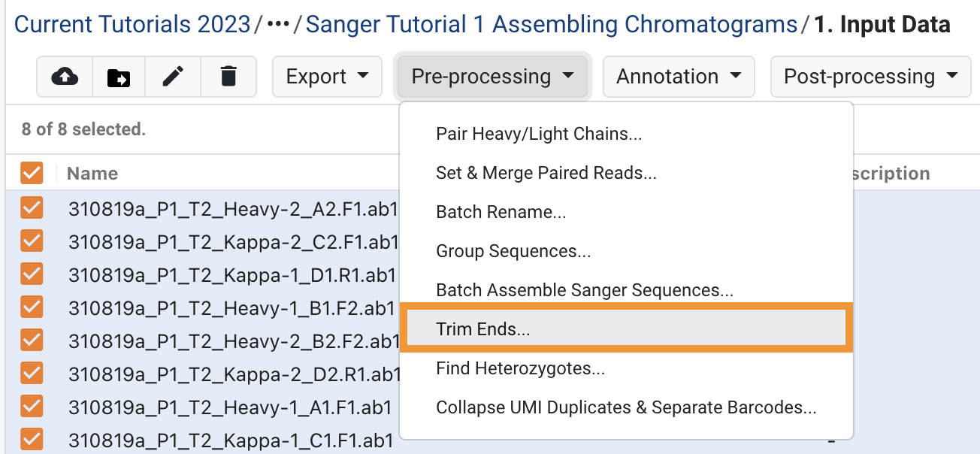This screenshot has width=980, height=454.
Task: Uncheck 310819a_P1_T2_Kappa-1_D1.R1.ab1 checkbox
Action: [x=32, y=274]
